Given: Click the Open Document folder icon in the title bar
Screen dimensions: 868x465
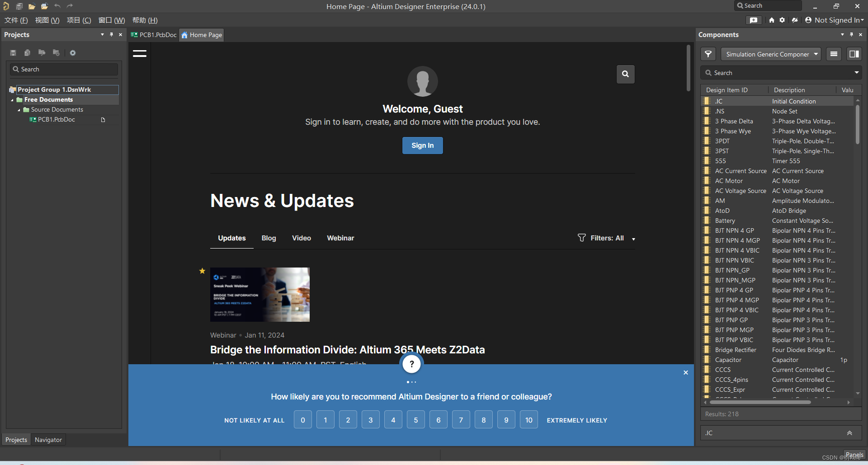Looking at the screenshot, I should coord(32,6).
